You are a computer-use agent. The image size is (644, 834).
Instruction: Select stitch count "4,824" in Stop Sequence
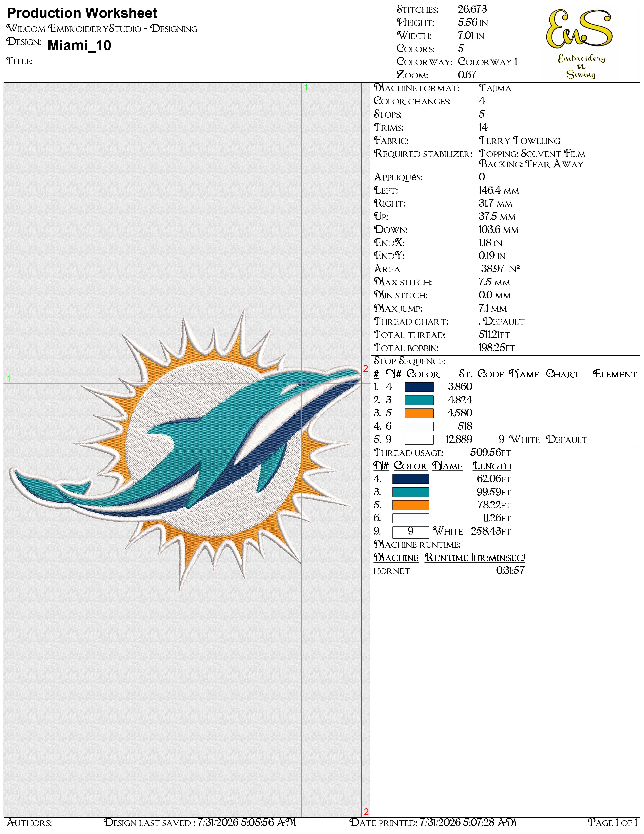tap(460, 400)
